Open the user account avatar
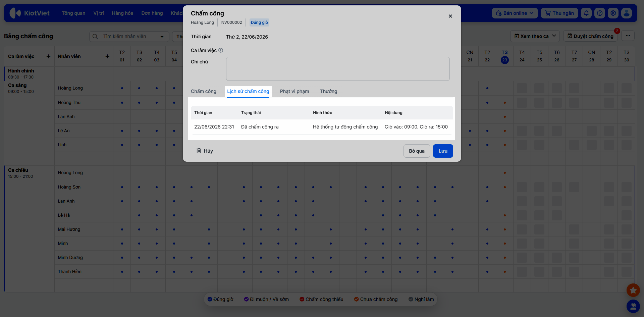 tap(627, 13)
